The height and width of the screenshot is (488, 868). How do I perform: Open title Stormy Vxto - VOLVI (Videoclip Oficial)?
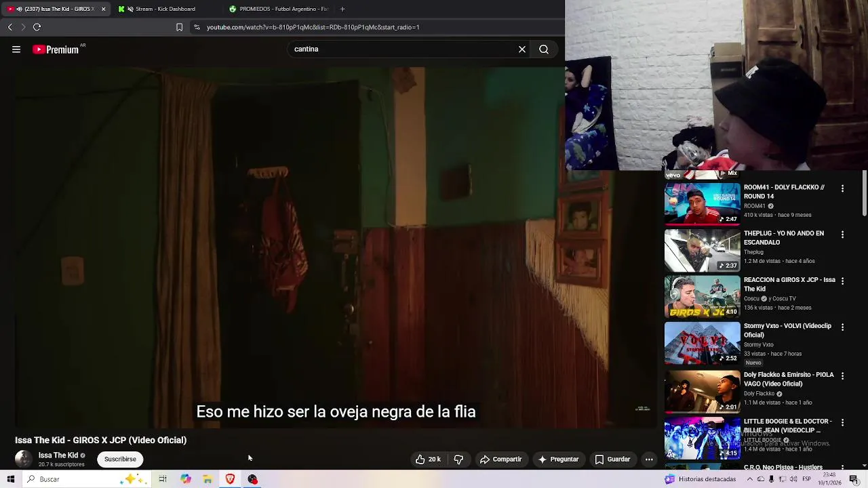[787, 330]
